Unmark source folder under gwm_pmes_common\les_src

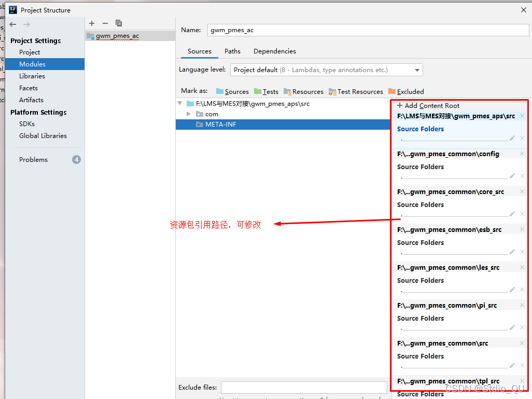pos(522,290)
